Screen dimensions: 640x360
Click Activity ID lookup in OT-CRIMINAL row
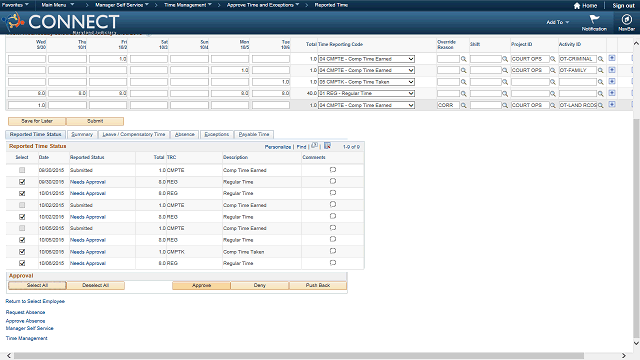pos(600,59)
